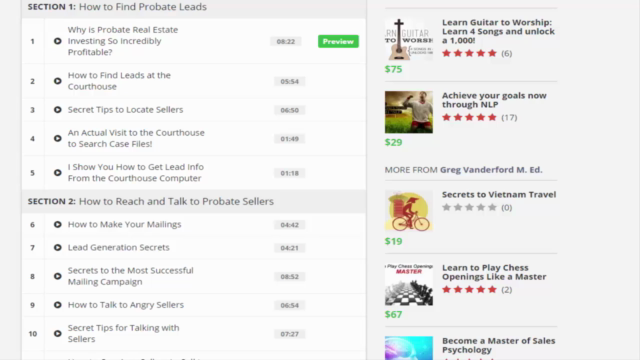
Task: Open lecture How to Find Leads at the Courthouse
Action: click(x=119, y=81)
